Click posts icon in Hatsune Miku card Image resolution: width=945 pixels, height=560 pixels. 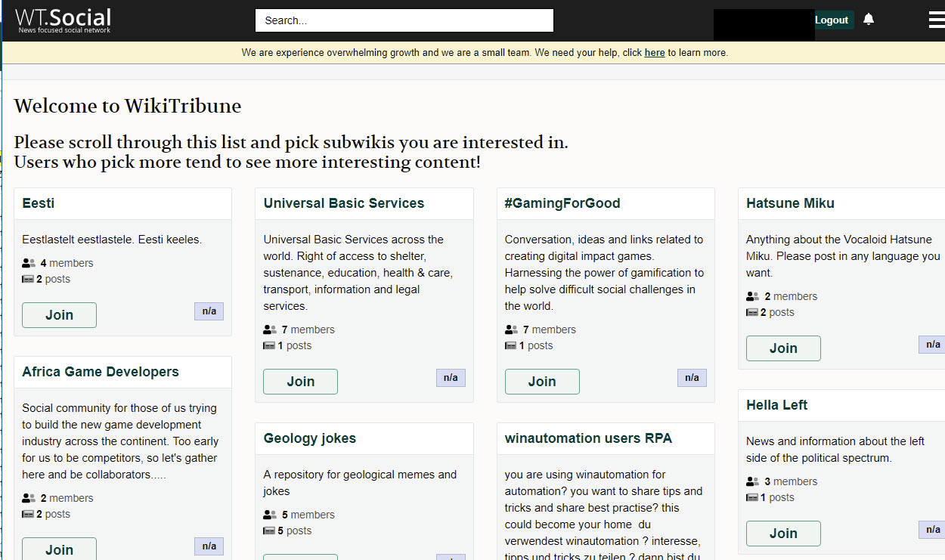(751, 312)
